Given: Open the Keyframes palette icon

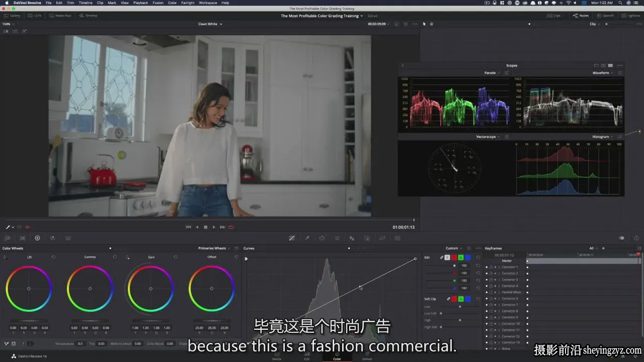Looking at the screenshot, I should [622, 238].
